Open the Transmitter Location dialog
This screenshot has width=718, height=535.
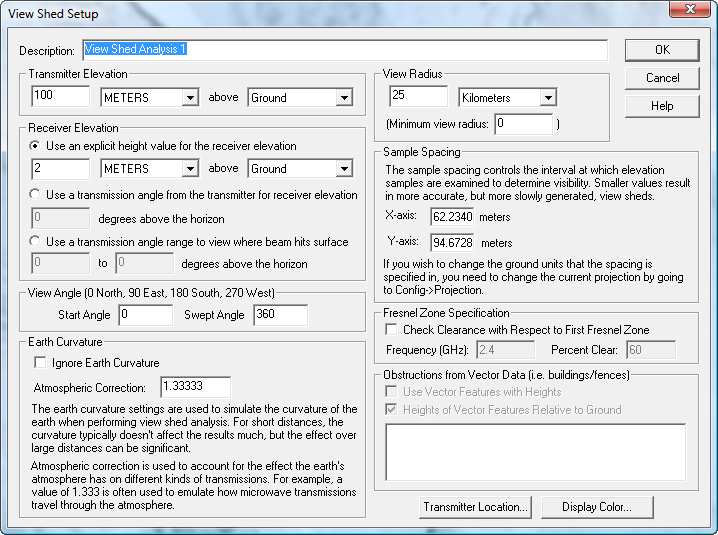[x=475, y=507]
